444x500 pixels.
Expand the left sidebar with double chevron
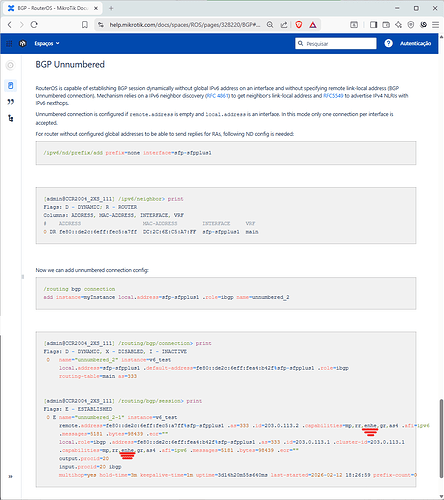tap(10, 476)
